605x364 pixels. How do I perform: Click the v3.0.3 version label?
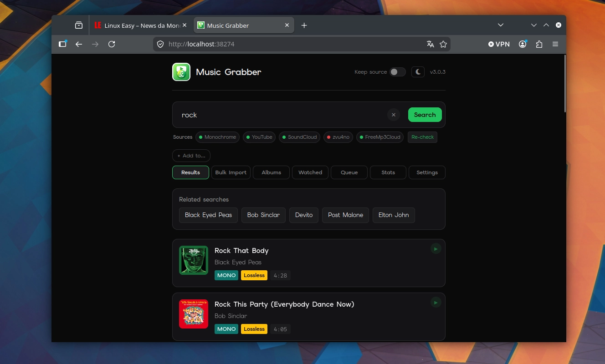pyautogui.click(x=438, y=72)
